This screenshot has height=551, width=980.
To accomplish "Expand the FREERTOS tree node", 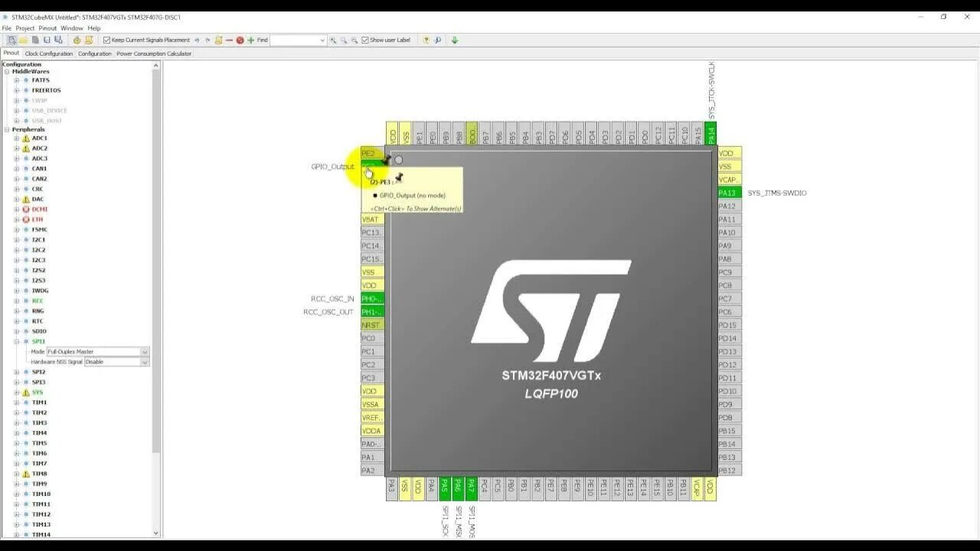I will [x=16, y=90].
